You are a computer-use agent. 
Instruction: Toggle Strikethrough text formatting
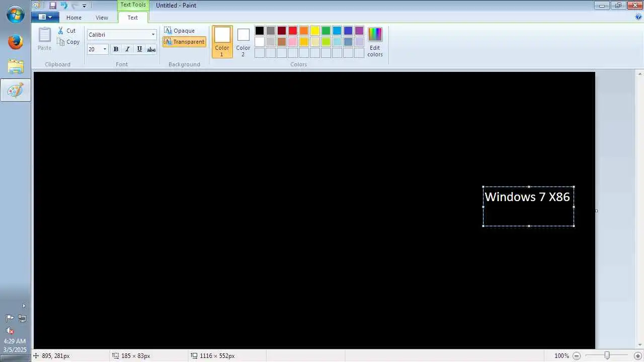pos(151,49)
